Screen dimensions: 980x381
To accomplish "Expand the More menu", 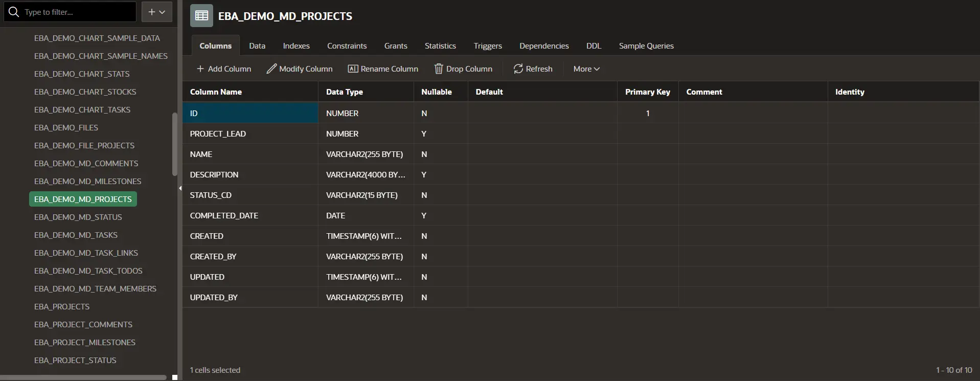I will [x=586, y=69].
